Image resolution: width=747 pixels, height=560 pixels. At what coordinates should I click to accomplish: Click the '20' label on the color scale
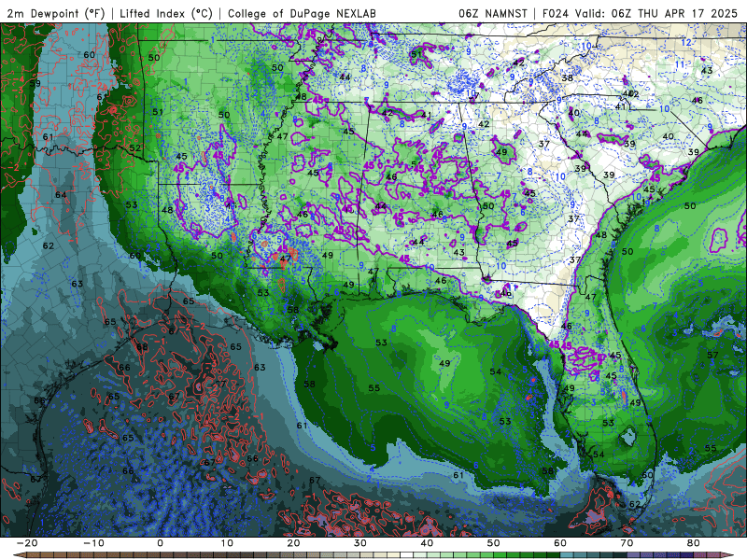coord(293,543)
